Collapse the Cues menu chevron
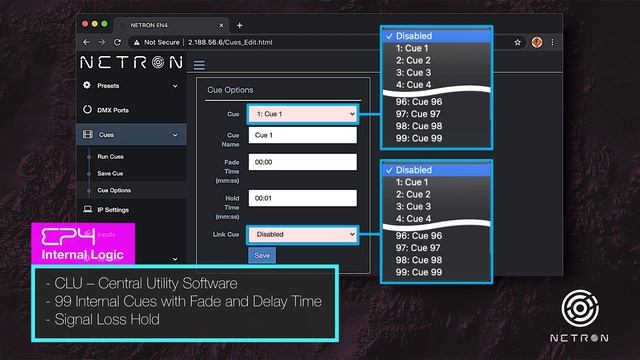This screenshot has width=640, height=360. pos(175,135)
